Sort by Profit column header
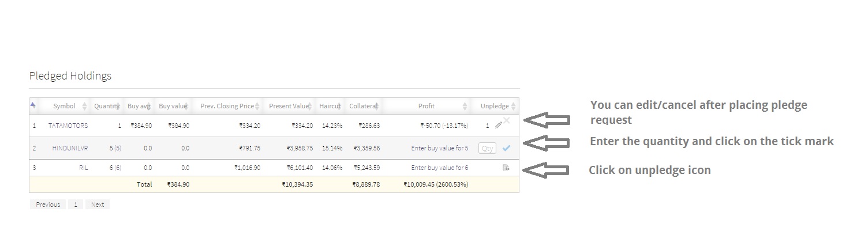Viewport: 868px width, 242px height. [426, 106]
